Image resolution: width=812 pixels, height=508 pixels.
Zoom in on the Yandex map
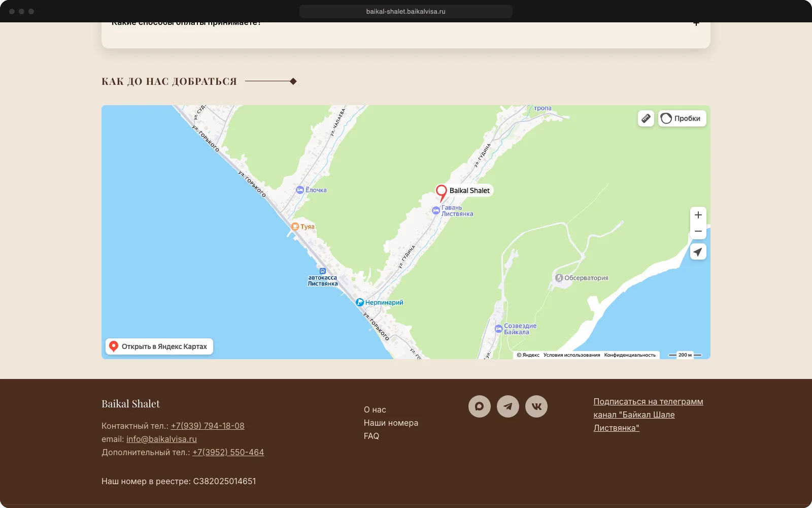click(x=698, y=215)
